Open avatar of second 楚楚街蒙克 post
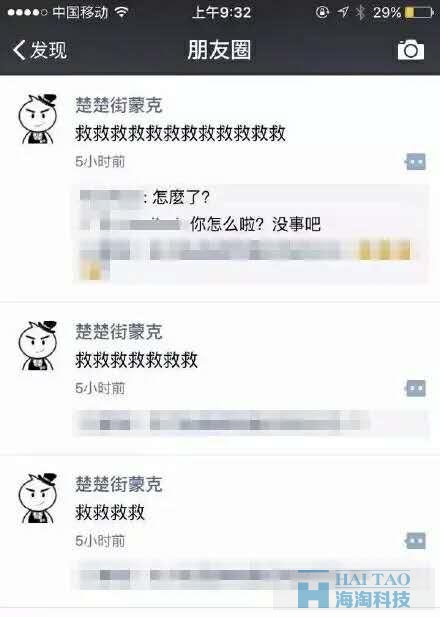Viewport: 440px width, 617px height. (x=38, y=346)
